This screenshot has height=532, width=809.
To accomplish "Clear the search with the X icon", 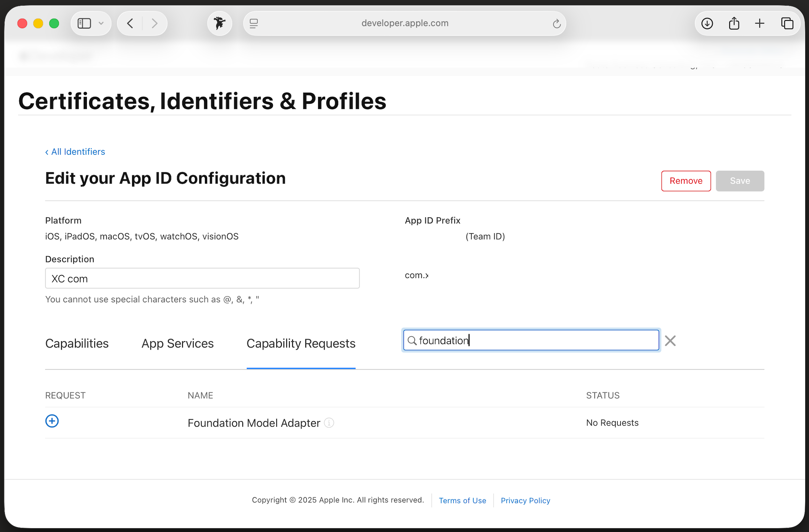I will (670, 341).
